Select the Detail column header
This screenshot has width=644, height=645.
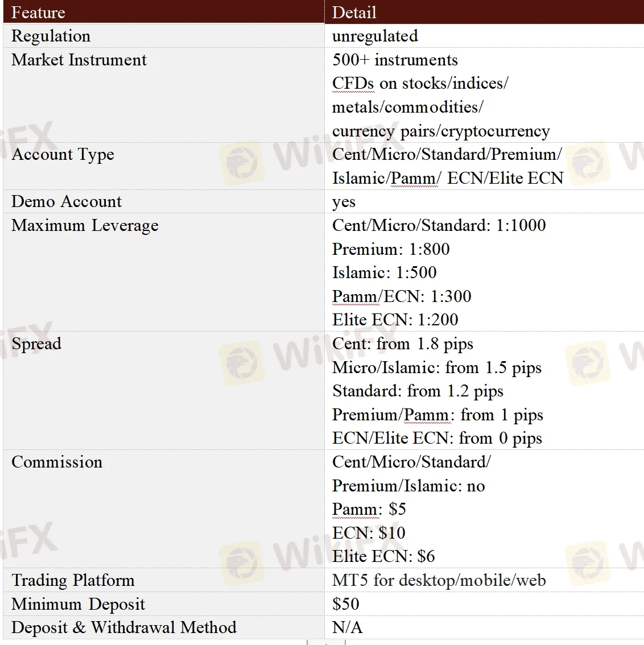click(x=354, y=13)
